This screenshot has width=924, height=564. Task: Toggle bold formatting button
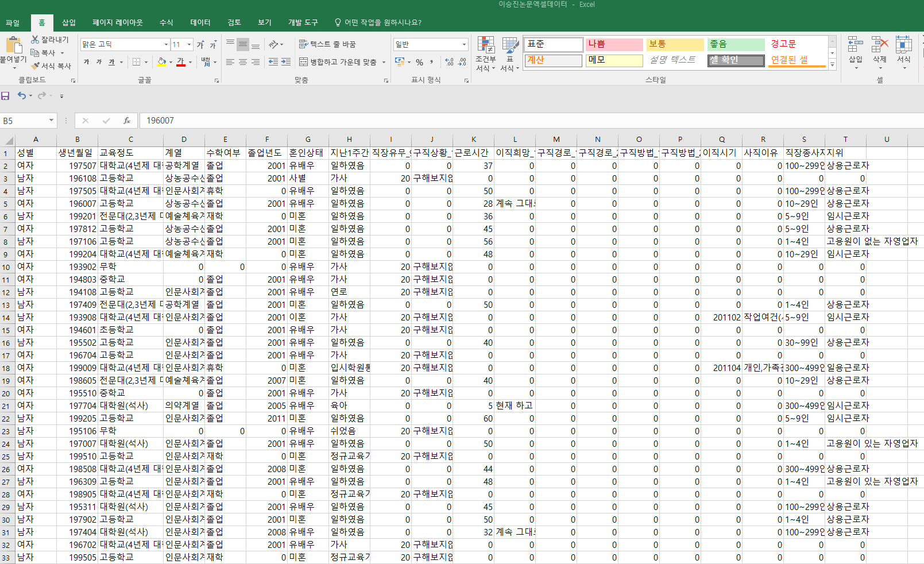point(87,62)
